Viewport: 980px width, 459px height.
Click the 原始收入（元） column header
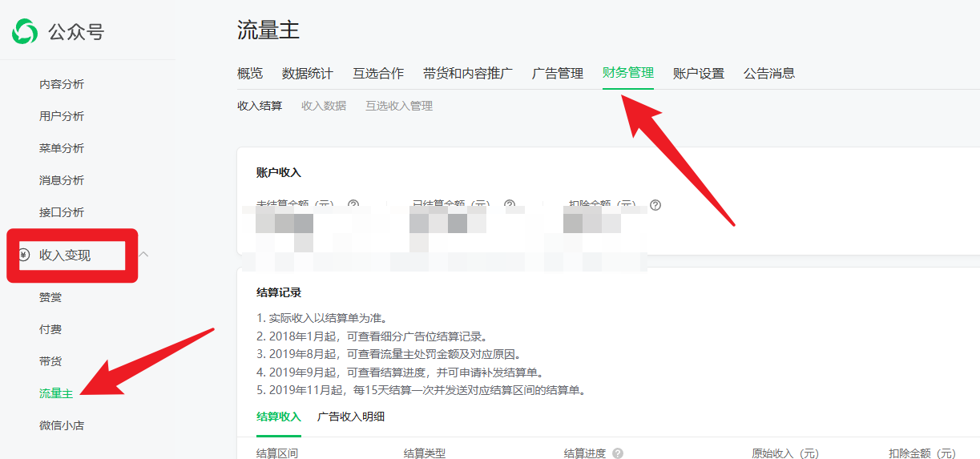785,453
